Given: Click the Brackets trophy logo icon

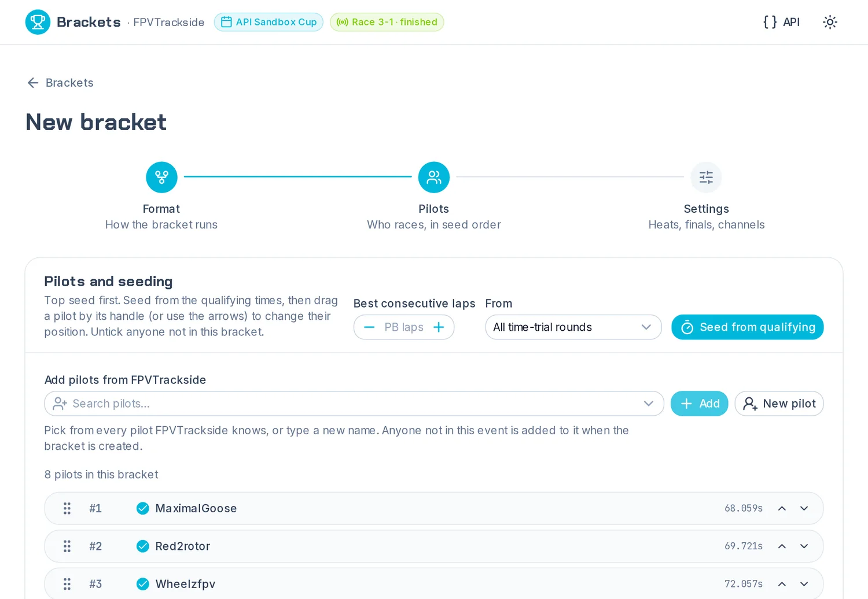Looking at the screenshot, I should tap(38, 22).
